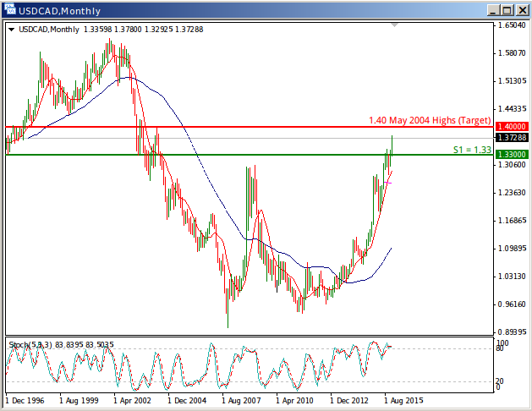
Task: Click the stochastic 80 level scale label
Action: 500,348
